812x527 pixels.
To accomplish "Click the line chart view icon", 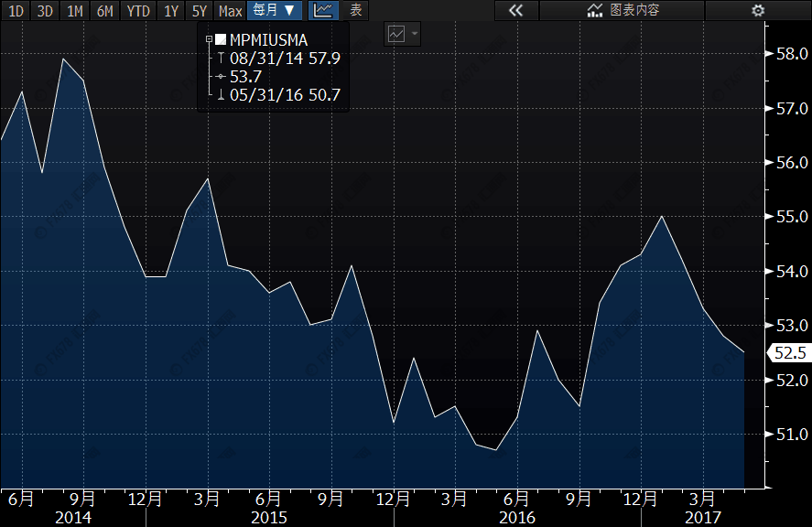I will click(321, 11).
